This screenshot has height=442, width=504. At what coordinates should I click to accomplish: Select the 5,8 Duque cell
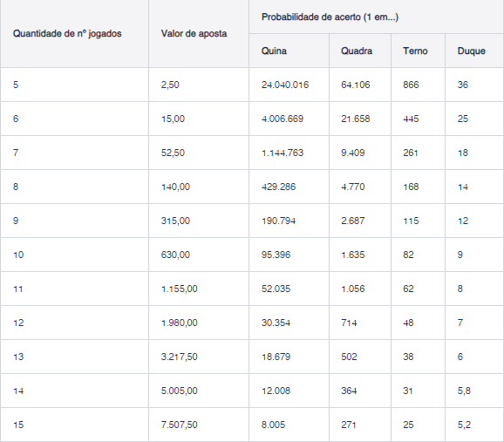474,391
